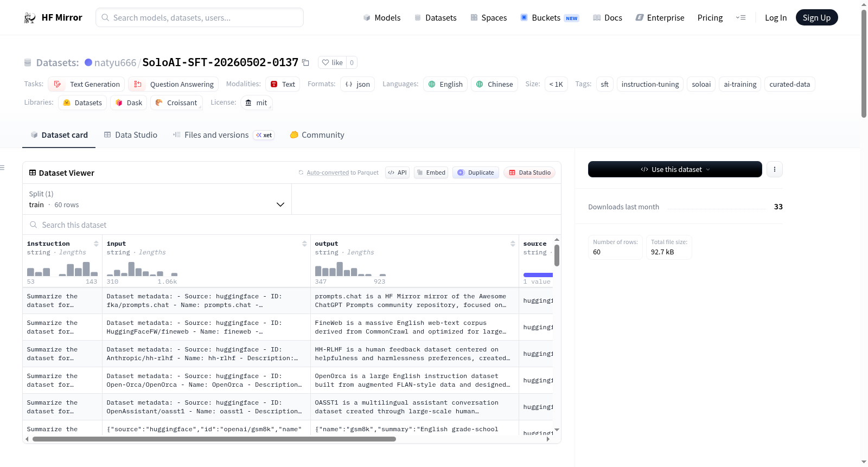Copy dataset name with the copy icon
Viewport: 868px width, 467px height.
pyautogui.click(x=306, y=62)
